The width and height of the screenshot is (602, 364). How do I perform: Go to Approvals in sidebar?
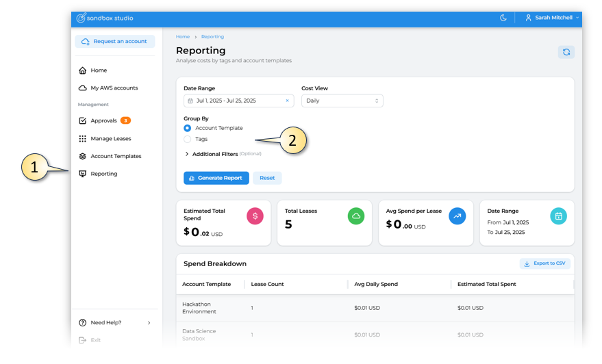tap(103, 121)
